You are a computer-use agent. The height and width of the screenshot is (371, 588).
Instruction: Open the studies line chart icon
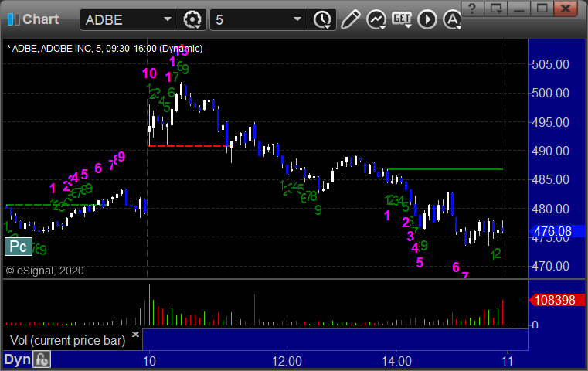(376, 19)
